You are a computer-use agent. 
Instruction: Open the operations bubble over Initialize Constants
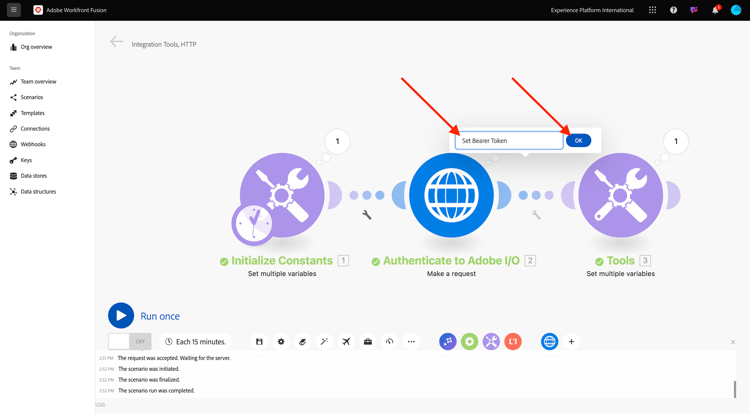pyautogui.click(x=337, y=142)
